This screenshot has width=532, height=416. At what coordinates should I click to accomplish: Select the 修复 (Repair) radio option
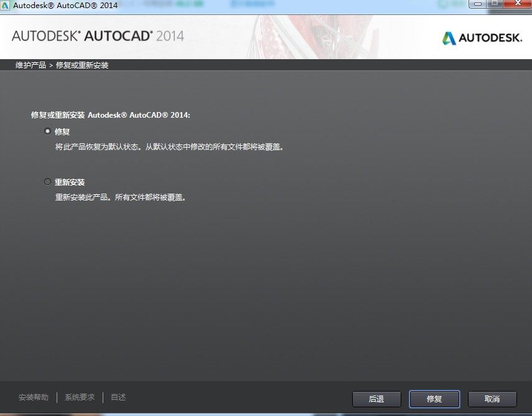pos(47,131)
